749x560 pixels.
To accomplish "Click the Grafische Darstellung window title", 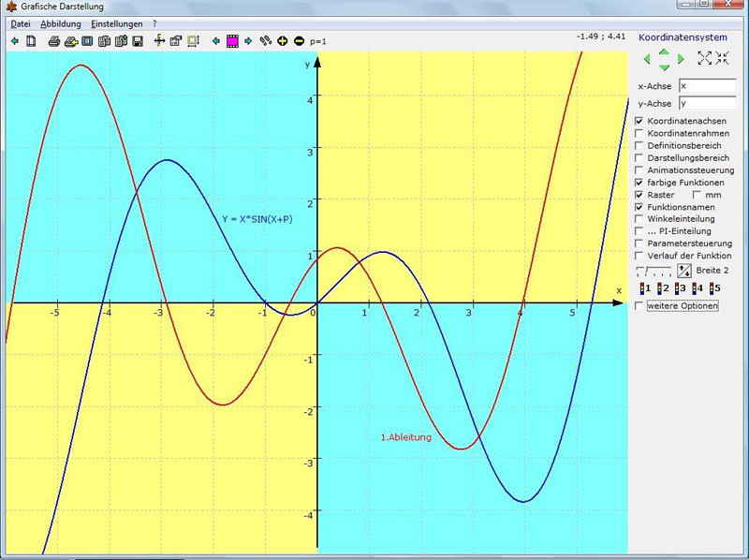I will click(x=62, y=7).
